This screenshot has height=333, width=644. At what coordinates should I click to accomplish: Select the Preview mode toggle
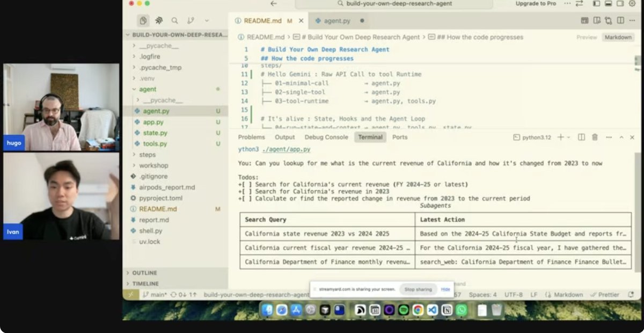pyautogui.click(x=587, y=37)
